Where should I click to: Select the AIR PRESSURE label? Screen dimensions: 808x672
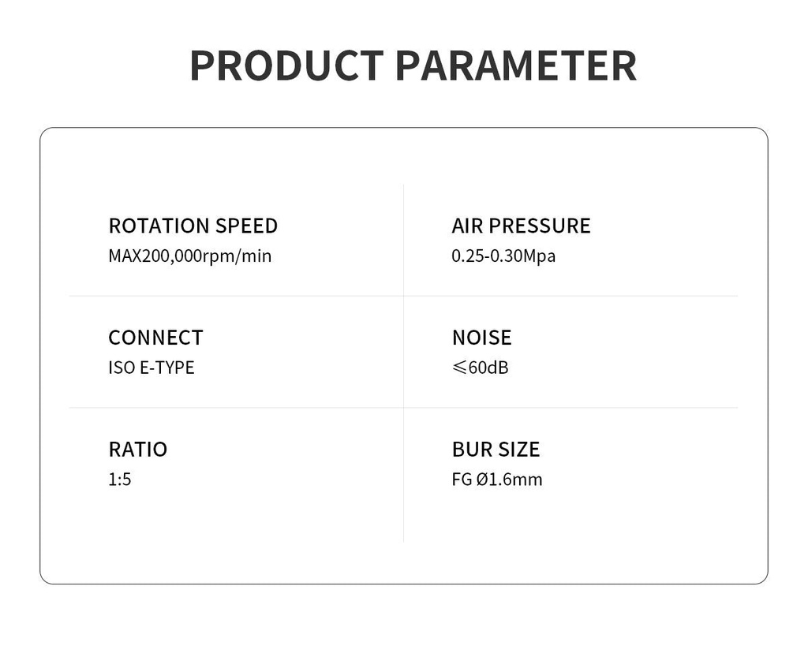click(521, 226)
